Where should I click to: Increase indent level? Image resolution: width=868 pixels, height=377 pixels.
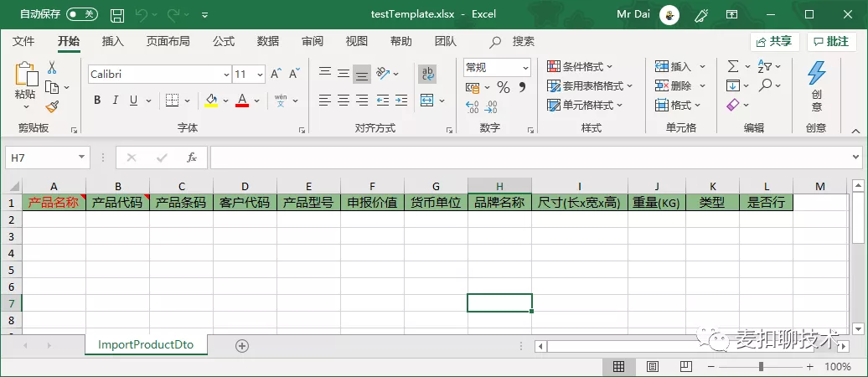point(400,101)
